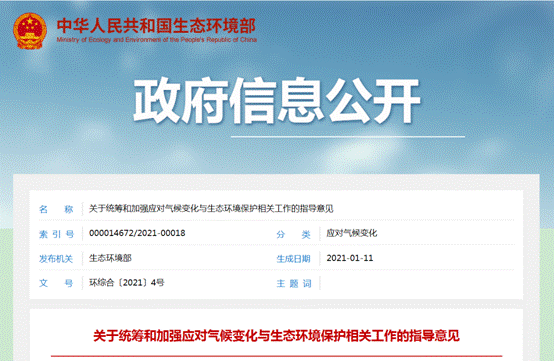Click the 发布机关 label
Image resolution: width=554 pixels, height=361 pixels.
click(x=56, y=259)
